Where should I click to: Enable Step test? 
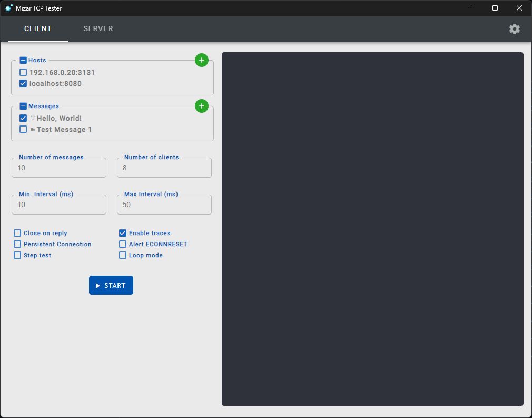point(17,255)
